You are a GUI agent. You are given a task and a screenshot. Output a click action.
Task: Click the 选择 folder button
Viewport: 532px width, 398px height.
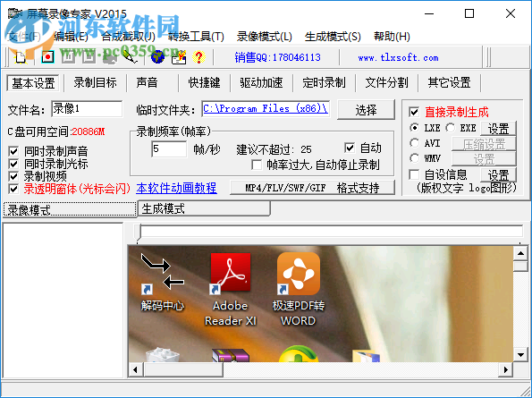pyautogui.click(x=366, y=110)
